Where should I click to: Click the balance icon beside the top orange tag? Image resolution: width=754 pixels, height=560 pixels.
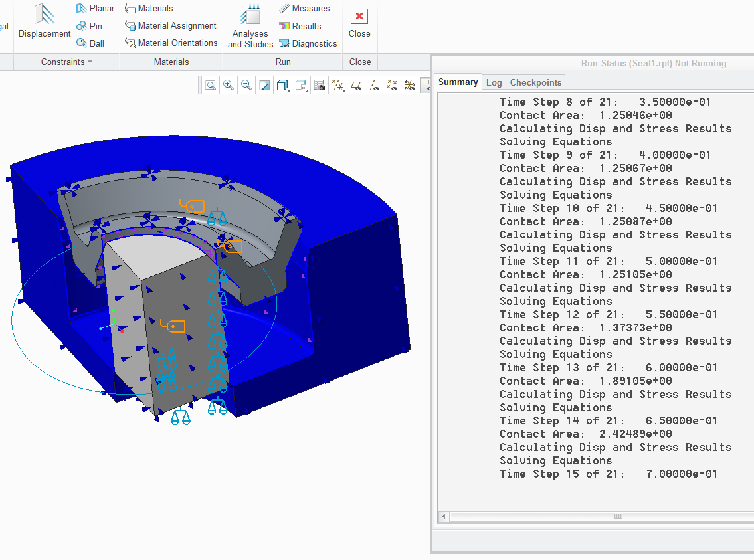click(x=217, y=217)
